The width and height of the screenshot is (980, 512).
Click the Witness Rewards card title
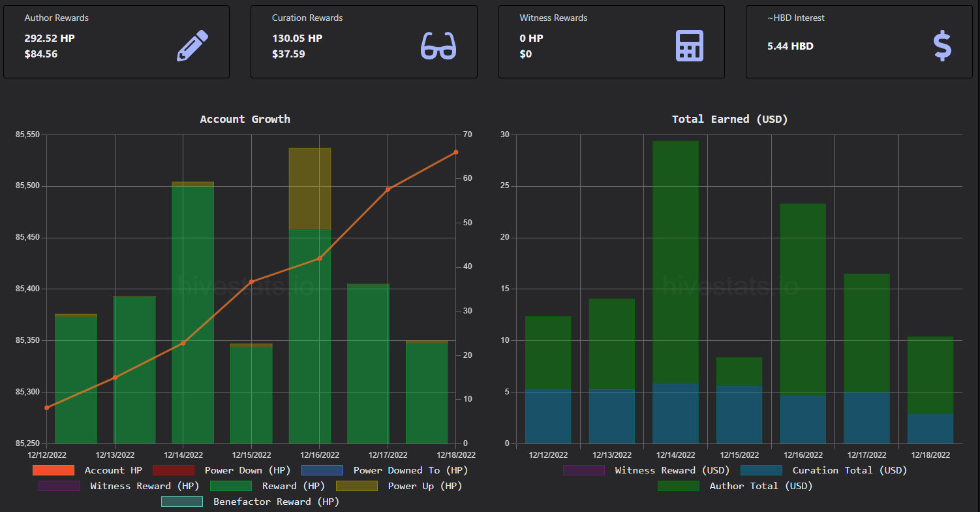click(x=554, y=18)
